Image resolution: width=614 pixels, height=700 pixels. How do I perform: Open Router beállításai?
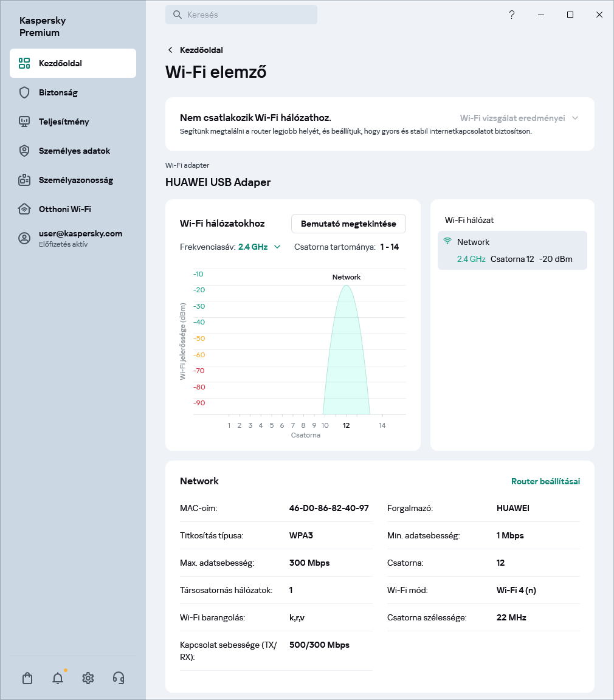pyautogui.click(x=545, y=481)
